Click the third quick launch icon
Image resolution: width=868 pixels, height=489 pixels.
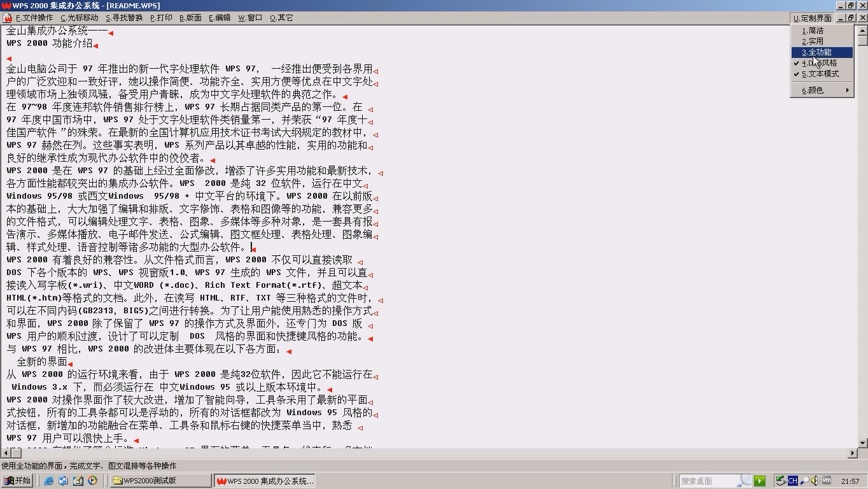pyautogui.click(x=78, y=481)
